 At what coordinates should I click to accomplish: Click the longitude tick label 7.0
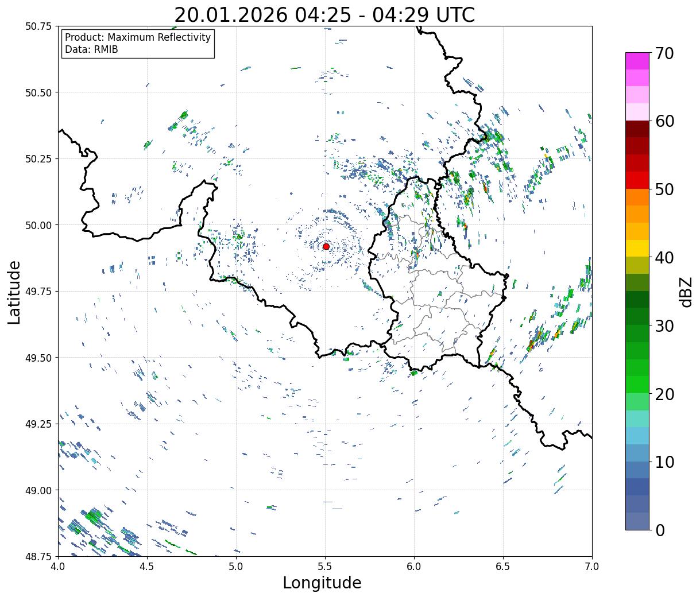pos(592,567)
